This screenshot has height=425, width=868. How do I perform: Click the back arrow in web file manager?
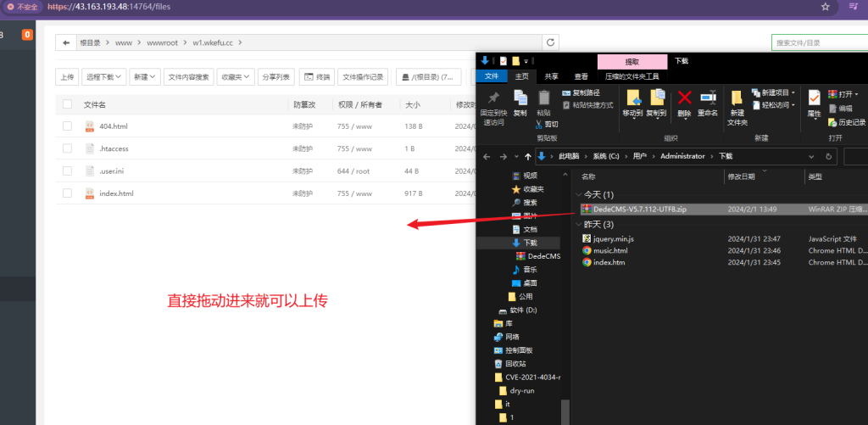tap(66, 42)
